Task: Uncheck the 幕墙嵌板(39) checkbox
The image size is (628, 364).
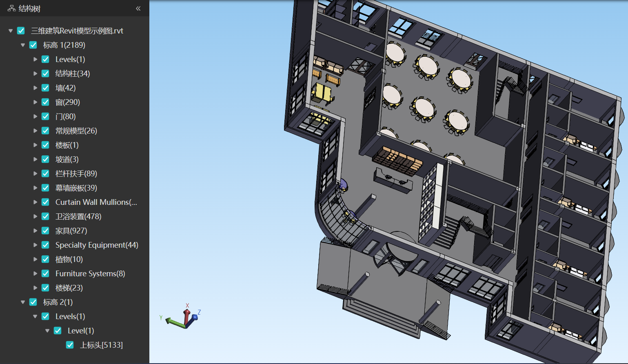Action: pyautogui.click(x=45, y=188)
